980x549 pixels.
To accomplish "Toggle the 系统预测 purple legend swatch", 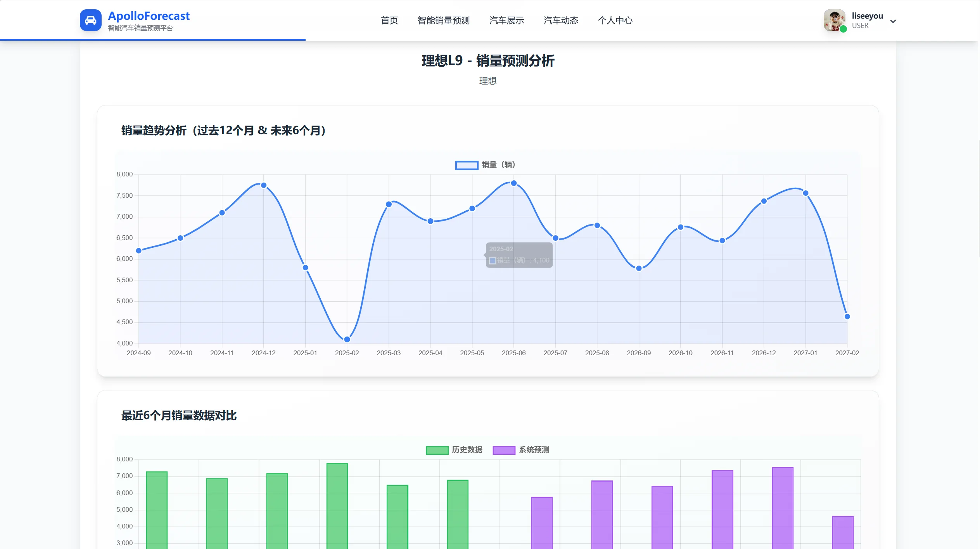I will pos(504,450).
